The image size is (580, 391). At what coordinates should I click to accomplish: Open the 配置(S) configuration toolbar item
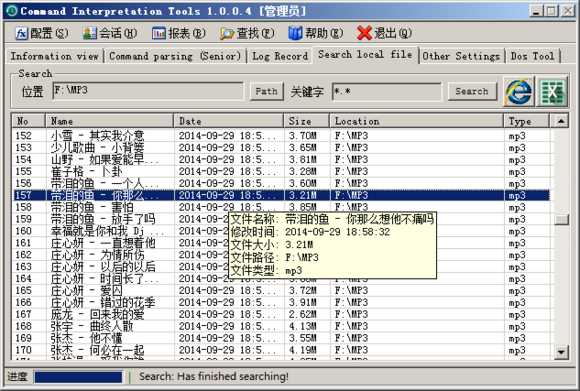click(x=42, y=33)
